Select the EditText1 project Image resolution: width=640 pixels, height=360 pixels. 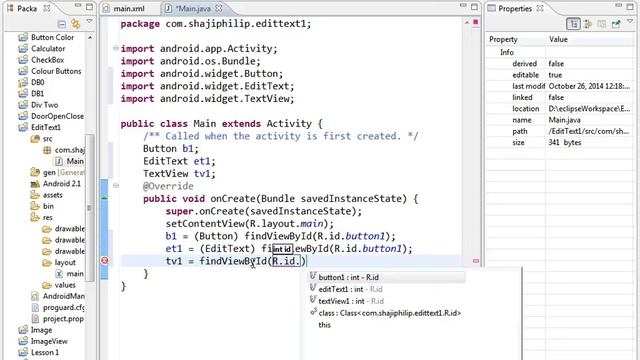(x=46, y=127)
